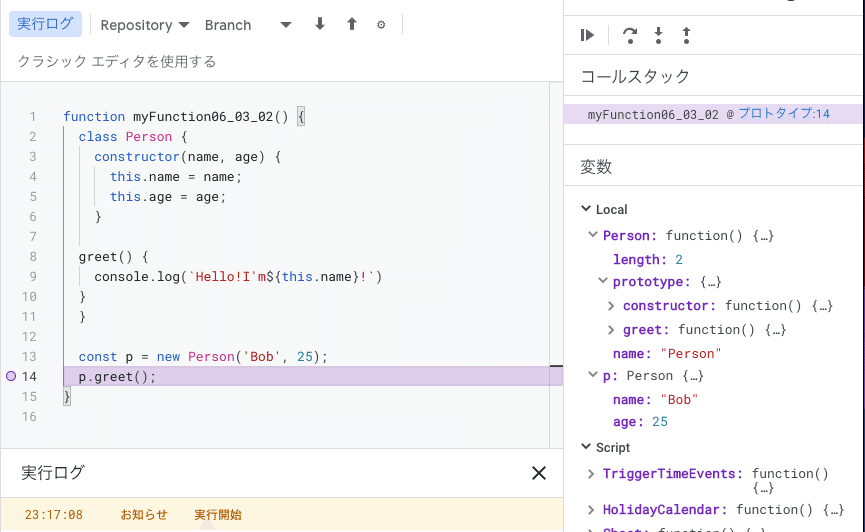Close the 実行ログ panel

tap(539, 473)
